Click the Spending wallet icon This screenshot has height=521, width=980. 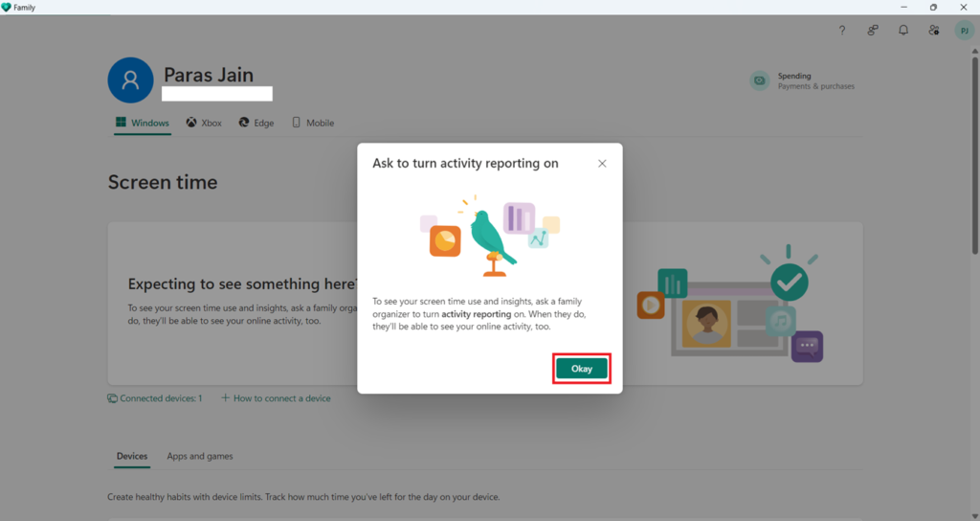759,80
